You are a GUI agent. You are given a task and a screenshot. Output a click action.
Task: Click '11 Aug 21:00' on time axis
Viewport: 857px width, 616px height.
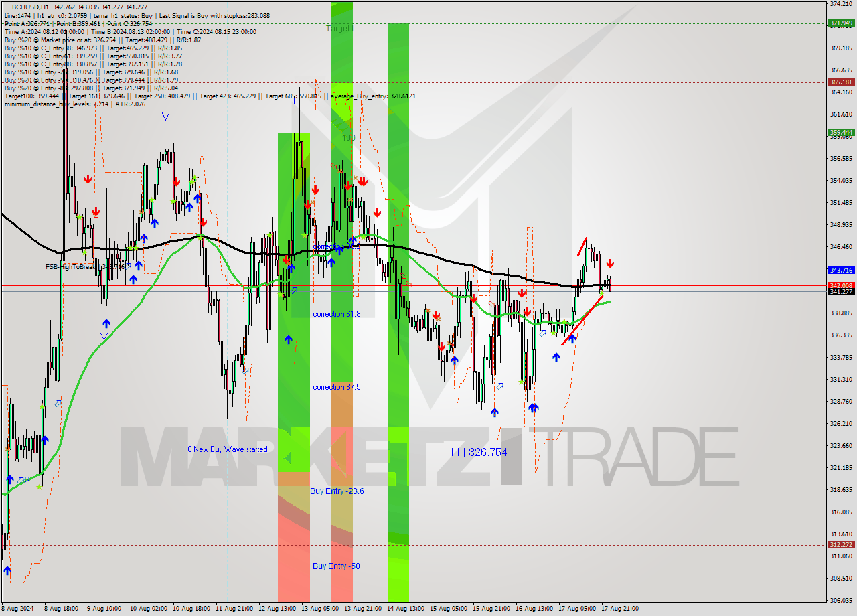tap(234, 609)
